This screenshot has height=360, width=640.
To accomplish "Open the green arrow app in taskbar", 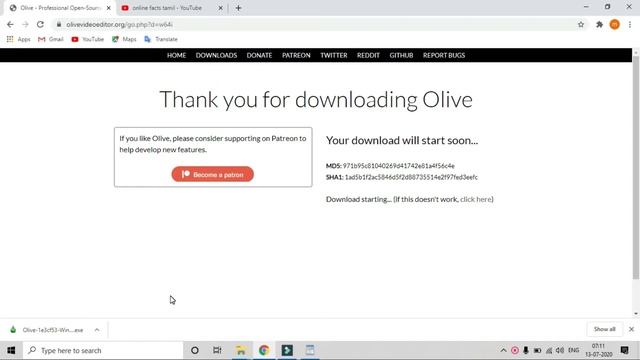I will click(x=287, y=350).
